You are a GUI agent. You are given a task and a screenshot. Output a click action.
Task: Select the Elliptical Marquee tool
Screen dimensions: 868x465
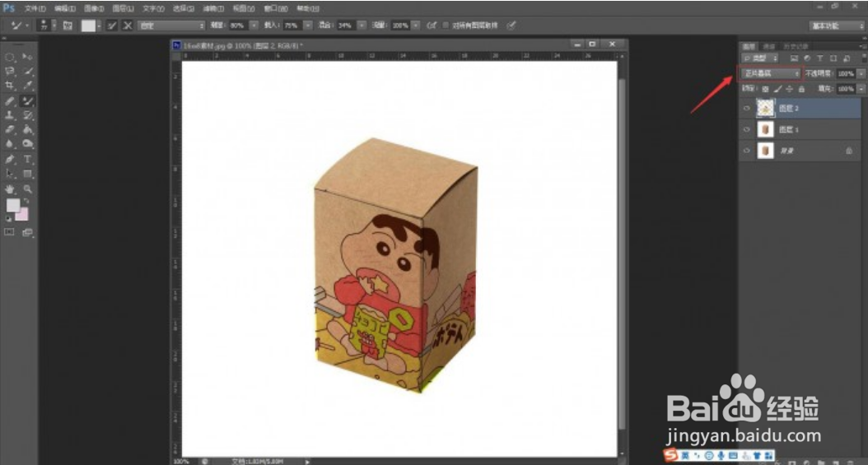[x=10, y=57]
